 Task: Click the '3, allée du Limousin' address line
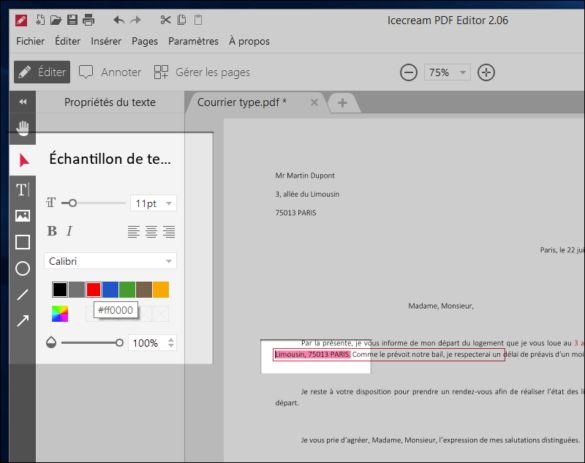(307, 194)
